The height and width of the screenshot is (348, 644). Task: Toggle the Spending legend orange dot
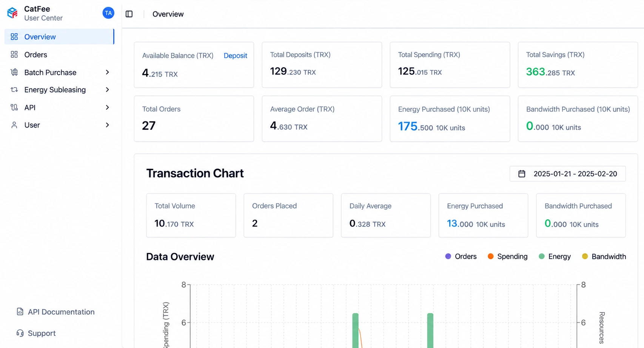pos(491,256)
